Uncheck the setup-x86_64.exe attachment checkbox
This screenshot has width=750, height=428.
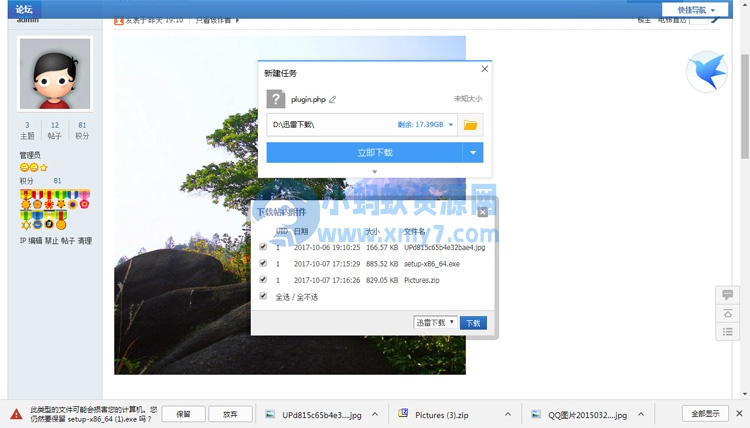click(263, 264)
